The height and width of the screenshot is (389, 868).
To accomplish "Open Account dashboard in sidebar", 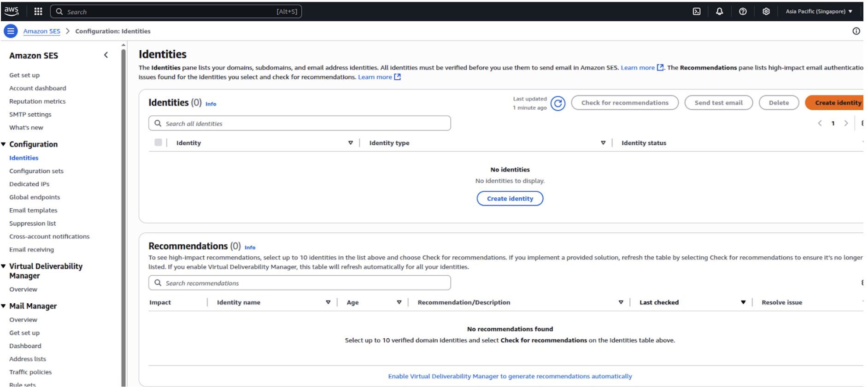I will click(38, 88).
